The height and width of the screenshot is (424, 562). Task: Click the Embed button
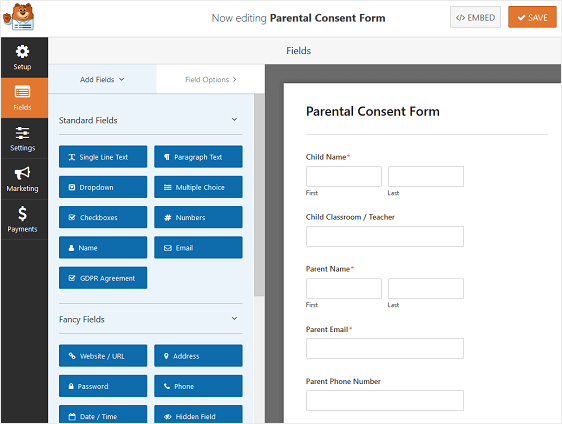pyautogui.click(x=475, y=17)
